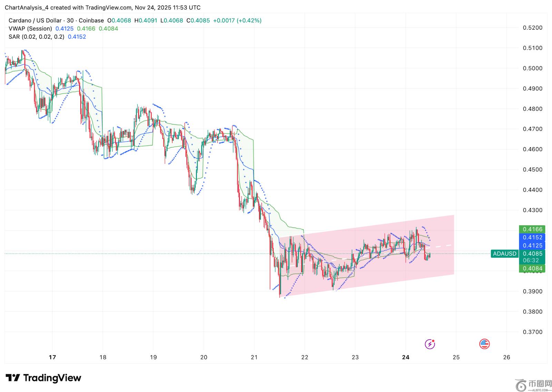552x392 pixels.
Task: Click the purple lightning event icon
Action: (x=430, y=344)
